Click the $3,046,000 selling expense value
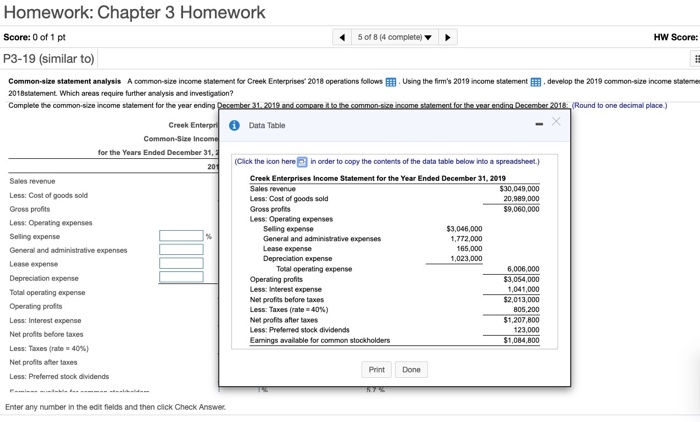This screenshot has height=422, width=700. (x=464, y=229)
